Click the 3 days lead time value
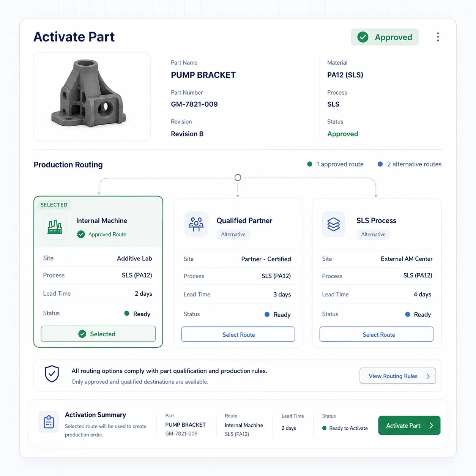 282,295
